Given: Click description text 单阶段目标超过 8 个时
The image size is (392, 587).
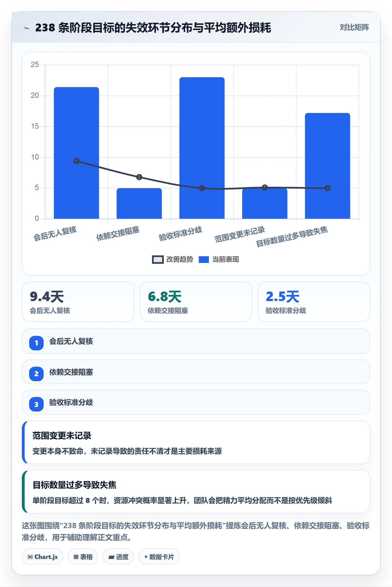Looking at the screenshot, I should (x=182, y=500).
